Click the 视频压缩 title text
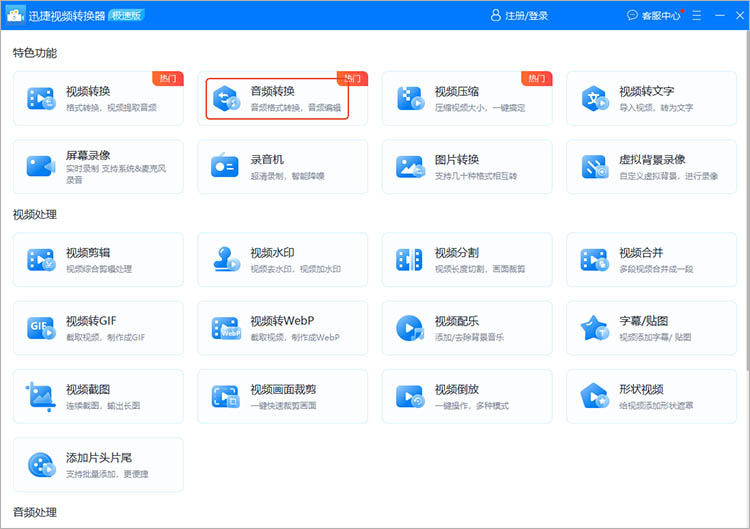Viewport: 750px width, 529px height. (x=457, y=91)
